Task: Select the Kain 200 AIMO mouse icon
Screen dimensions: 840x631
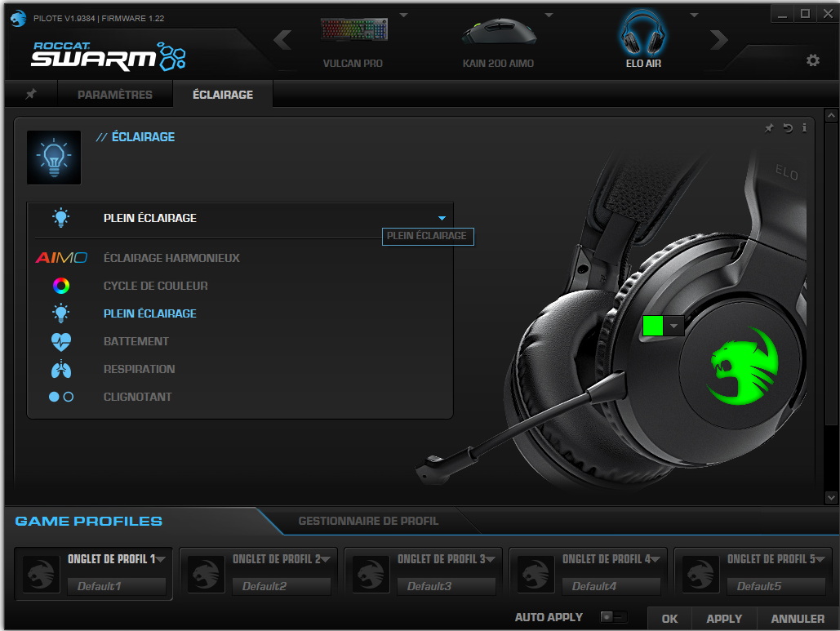Action: [x=498, y=31]
